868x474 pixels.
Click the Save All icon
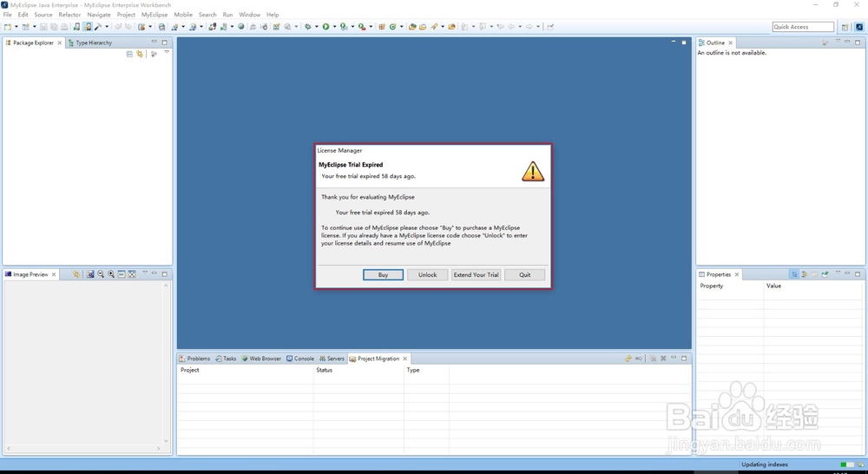tap(54, 27)
